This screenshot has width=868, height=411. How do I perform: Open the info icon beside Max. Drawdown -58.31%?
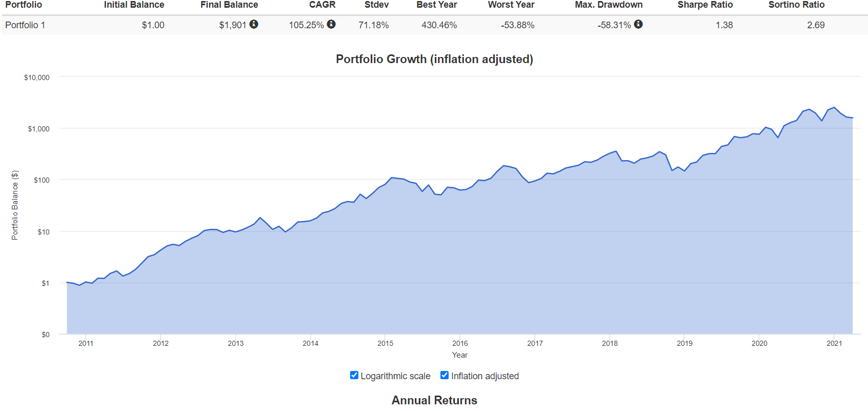[x=638, y=24]
